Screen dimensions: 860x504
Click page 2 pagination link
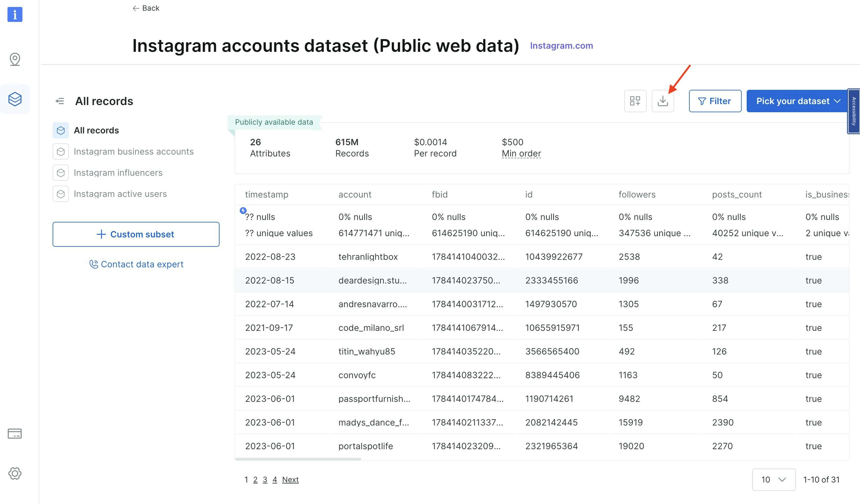pos(255,479)
